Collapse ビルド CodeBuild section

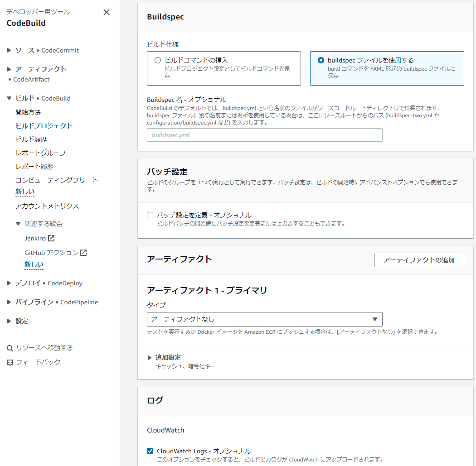pos(9,98)
